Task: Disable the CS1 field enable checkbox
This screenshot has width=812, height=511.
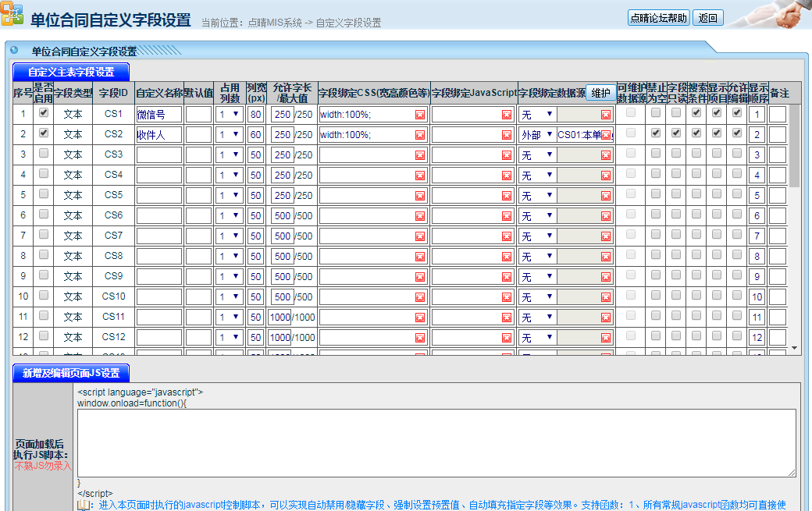Action: pos(44,112)
